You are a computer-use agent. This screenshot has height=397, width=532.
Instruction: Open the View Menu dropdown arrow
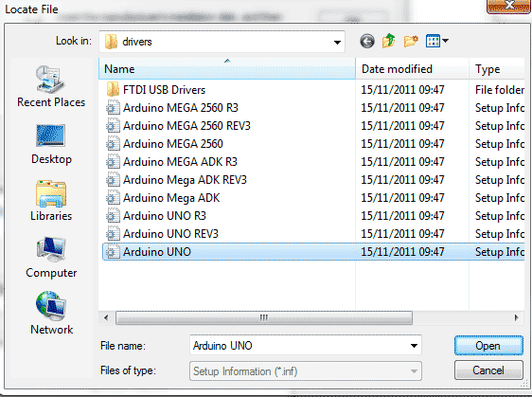[445, 41]
